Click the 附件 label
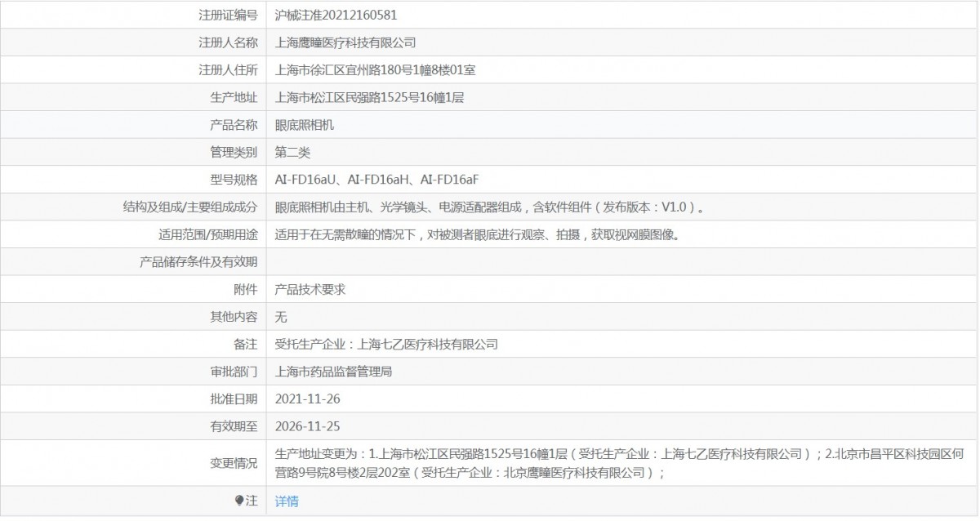980x521 pixels. coord(246,289)
